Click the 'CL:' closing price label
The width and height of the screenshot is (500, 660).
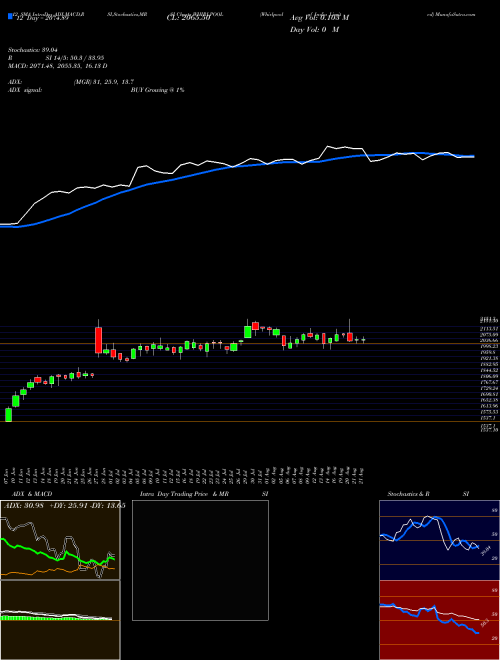click(189, 18)
